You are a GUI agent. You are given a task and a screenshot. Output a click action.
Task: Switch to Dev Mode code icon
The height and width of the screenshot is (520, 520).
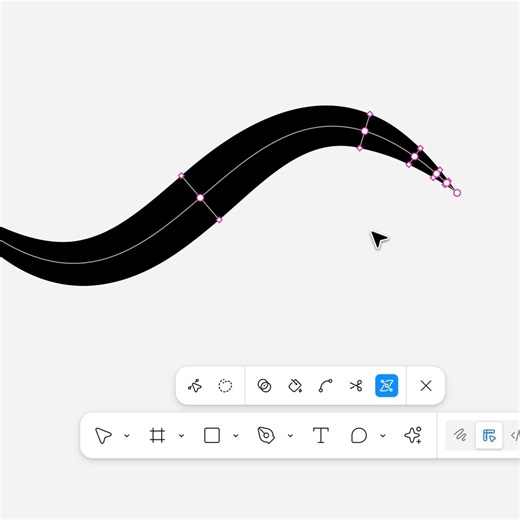click(515, 435)
